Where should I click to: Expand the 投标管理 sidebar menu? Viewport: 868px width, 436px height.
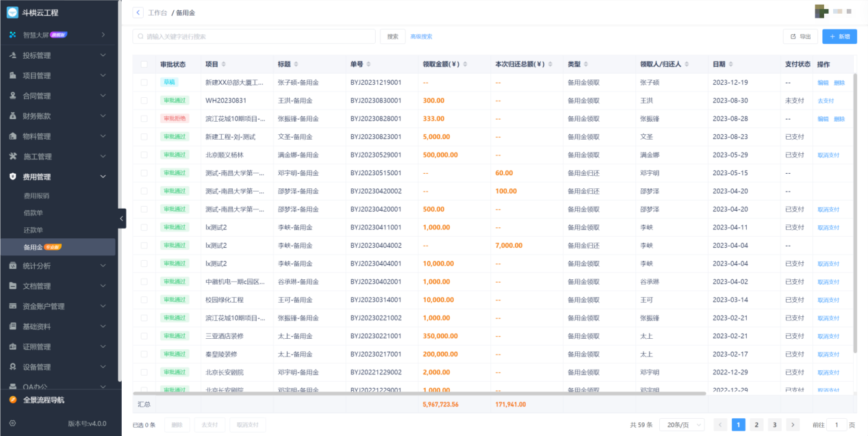click(x=58, y=55)
